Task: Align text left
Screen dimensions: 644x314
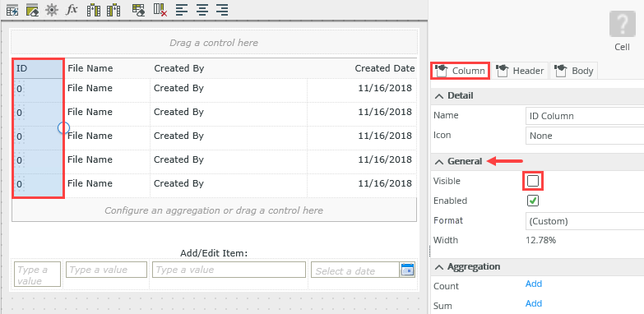Action: (182, 9)
